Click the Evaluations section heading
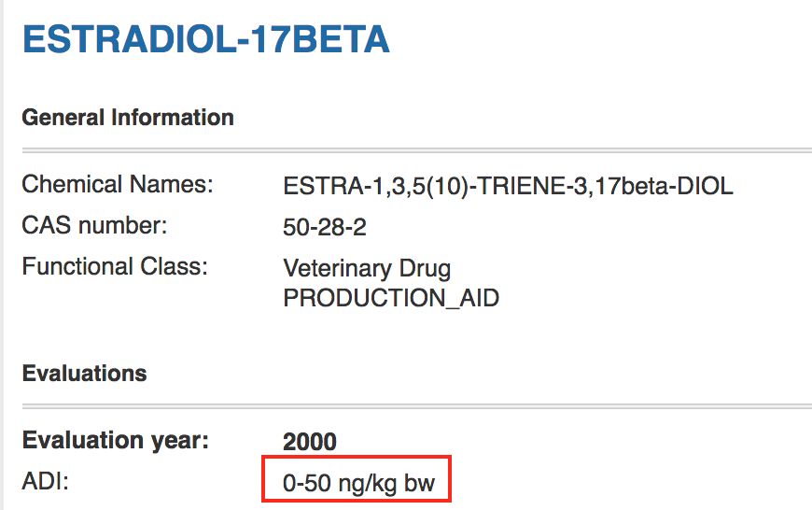812x510 pixels. click(x=84, y=374)
